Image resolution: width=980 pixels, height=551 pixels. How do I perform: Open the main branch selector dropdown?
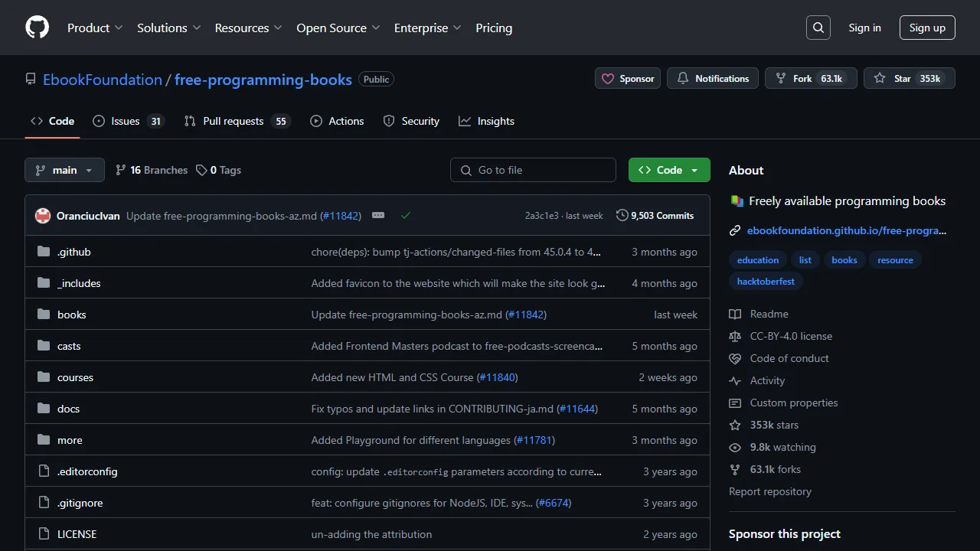pos(64,170)
